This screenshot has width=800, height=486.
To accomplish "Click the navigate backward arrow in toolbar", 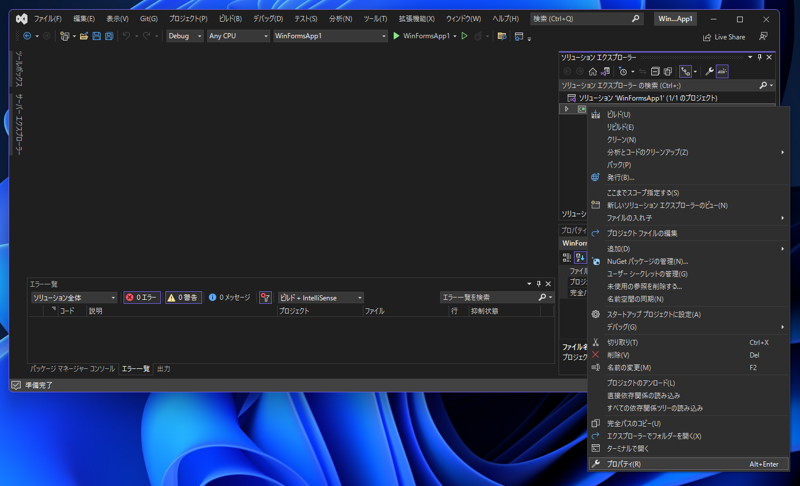I will pos(27,36).
